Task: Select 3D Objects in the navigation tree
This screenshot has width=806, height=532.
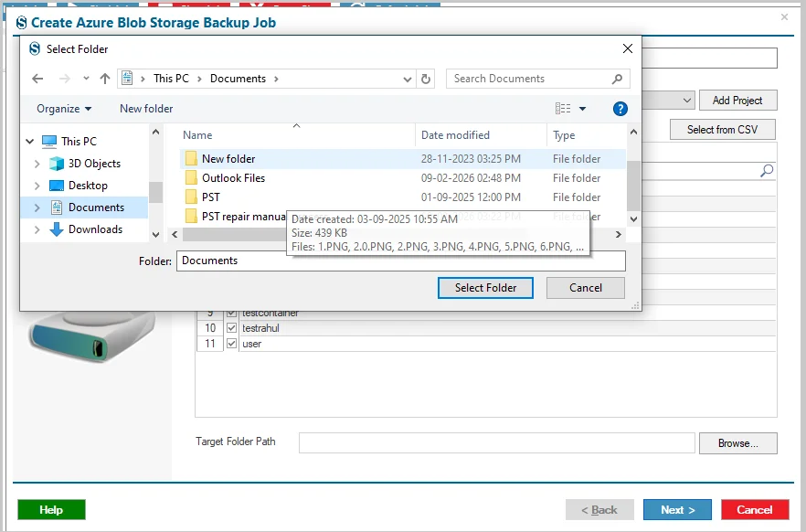Action: [x=95, y=164]
